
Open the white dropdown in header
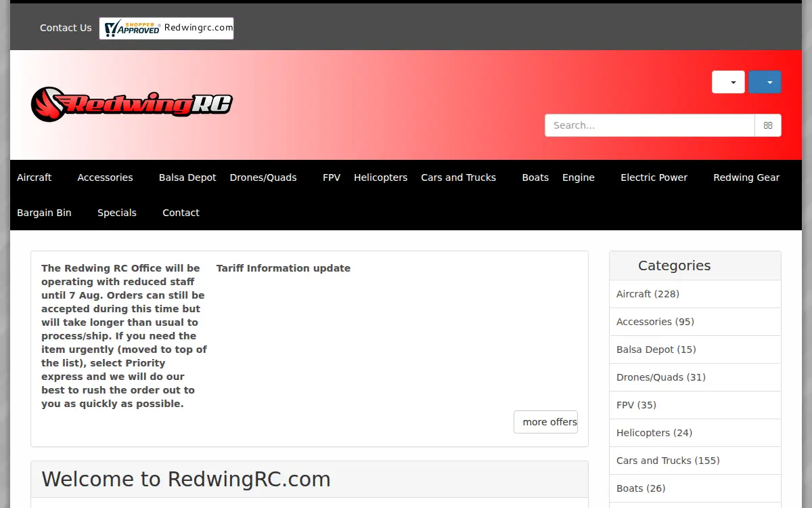728,82
